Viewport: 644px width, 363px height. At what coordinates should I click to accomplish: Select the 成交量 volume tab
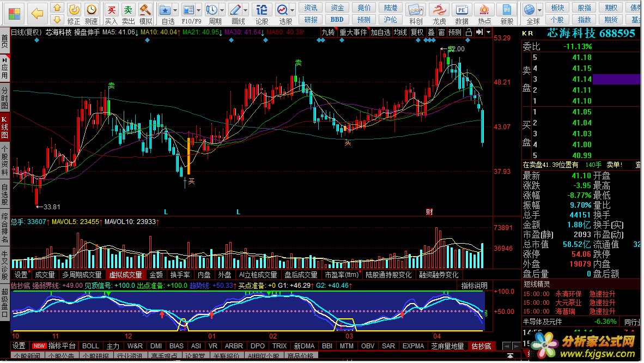45,275
